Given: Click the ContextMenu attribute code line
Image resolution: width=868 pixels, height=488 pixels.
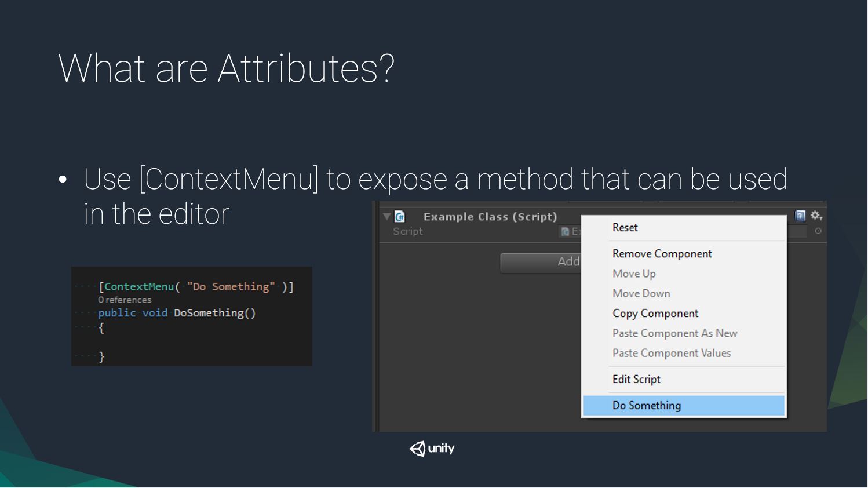Looking at the screenshot, I should coord(196,287).
